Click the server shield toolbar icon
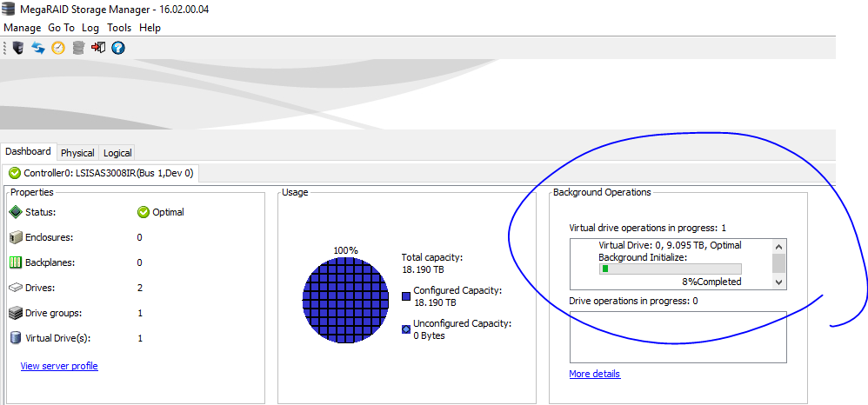This screenshot has height=405, width=868. point(17,48)
